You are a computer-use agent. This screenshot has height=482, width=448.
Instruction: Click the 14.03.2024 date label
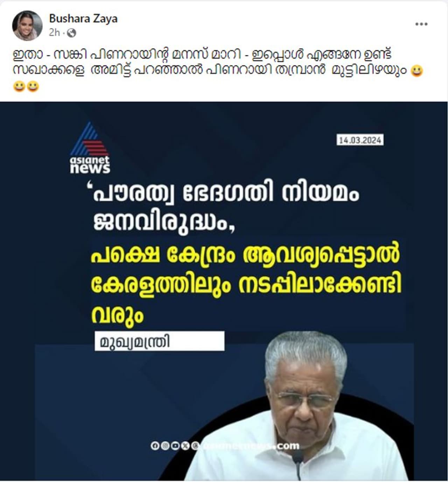(360, 140)
